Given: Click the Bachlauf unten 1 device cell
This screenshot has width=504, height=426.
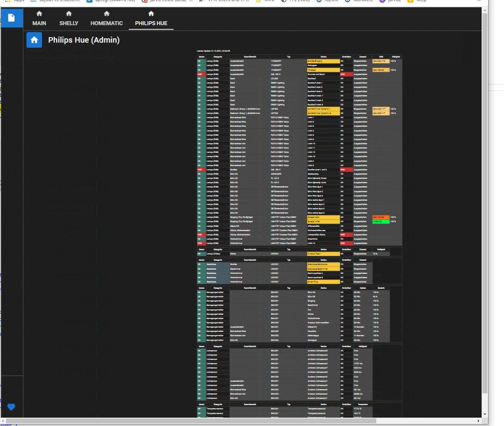Looking at the screenshot, I should click(323, 96).
